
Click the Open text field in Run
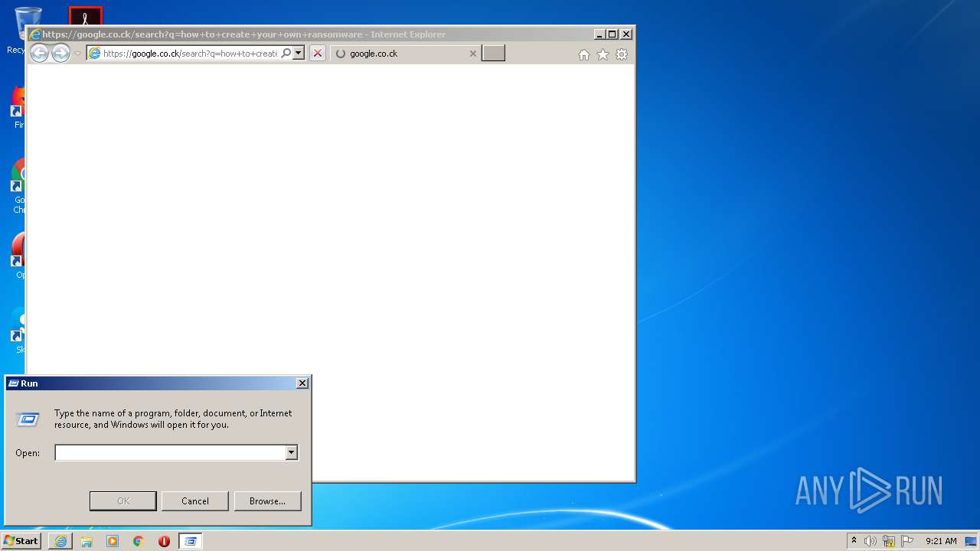pos(170,453)
